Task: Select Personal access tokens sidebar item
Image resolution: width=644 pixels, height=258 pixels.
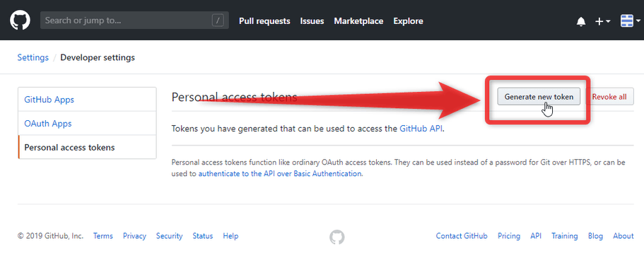Action: [87, 147]
